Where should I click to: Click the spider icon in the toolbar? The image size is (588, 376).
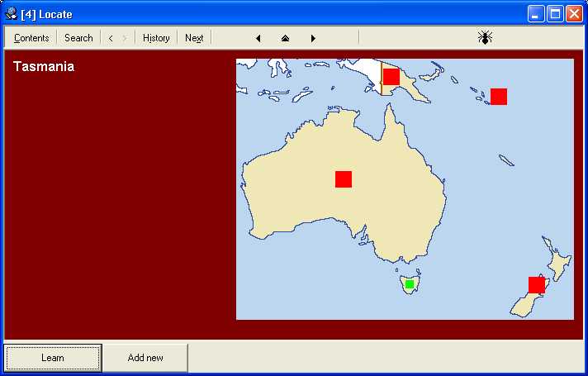(x=485, y=37)
